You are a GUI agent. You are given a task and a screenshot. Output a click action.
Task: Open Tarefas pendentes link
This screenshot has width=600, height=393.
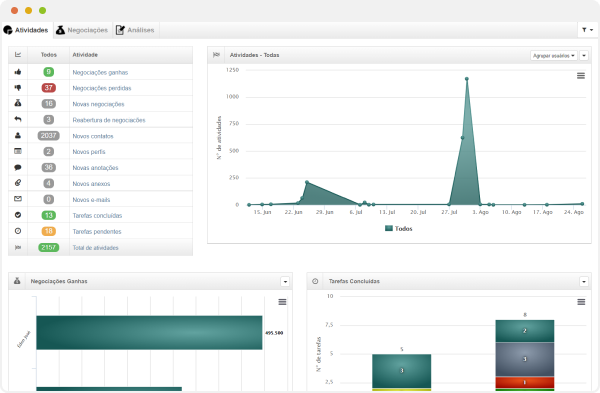click(x=97, y=232)
